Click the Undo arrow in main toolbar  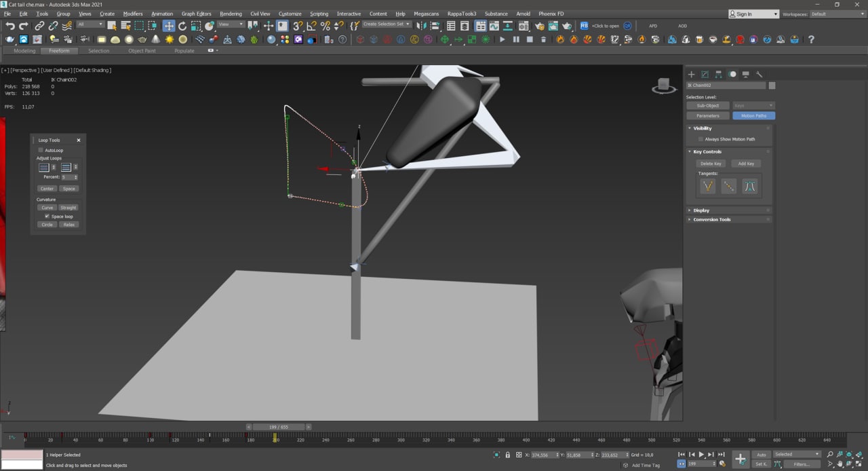(9, 26)
